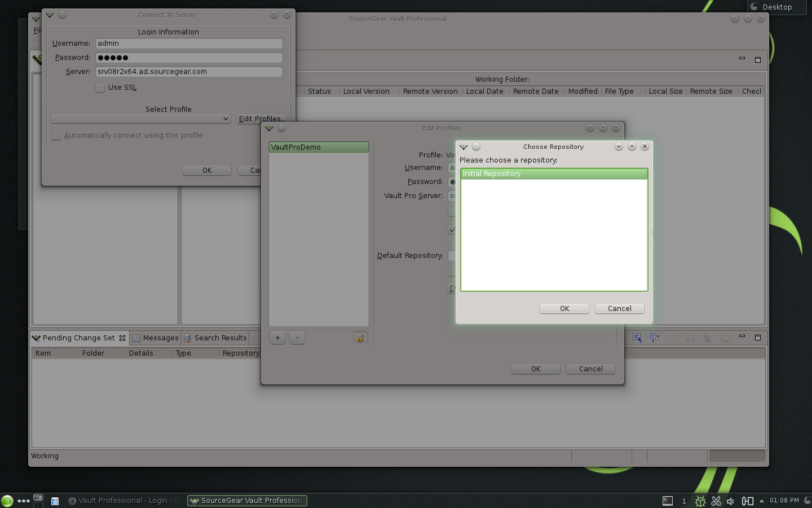Toggle the Use SSL checkbox
The image size is (812, 508).
[x=100, y=87]
